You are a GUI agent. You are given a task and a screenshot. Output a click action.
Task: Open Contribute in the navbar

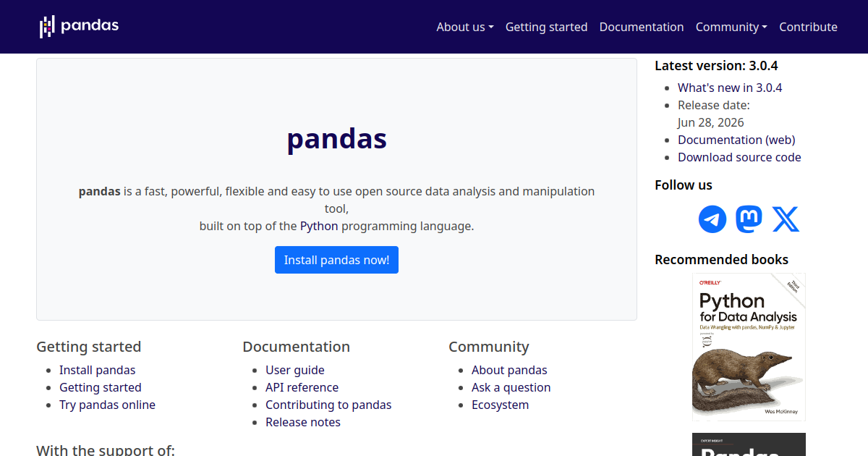[808, 27]
